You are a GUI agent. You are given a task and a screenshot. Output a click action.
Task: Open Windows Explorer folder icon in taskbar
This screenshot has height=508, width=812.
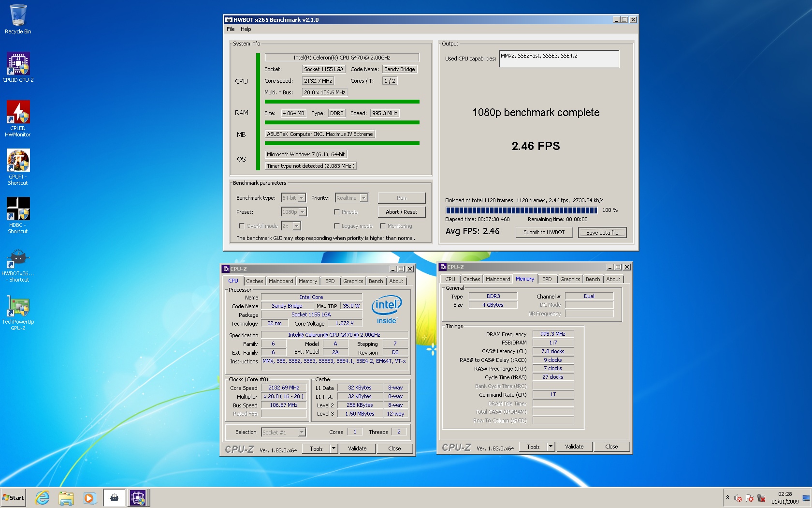coord(66,497)
